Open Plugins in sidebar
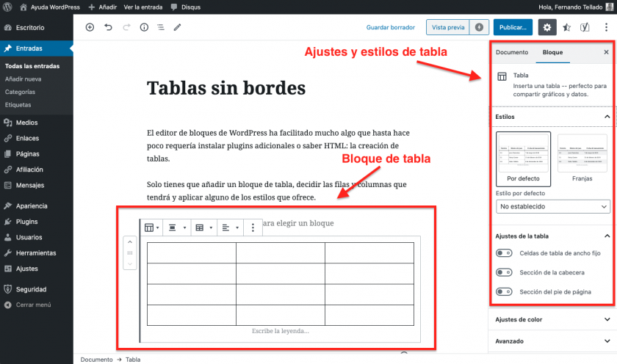The height and width of the screenshot is (364, 617). (36, 222)
